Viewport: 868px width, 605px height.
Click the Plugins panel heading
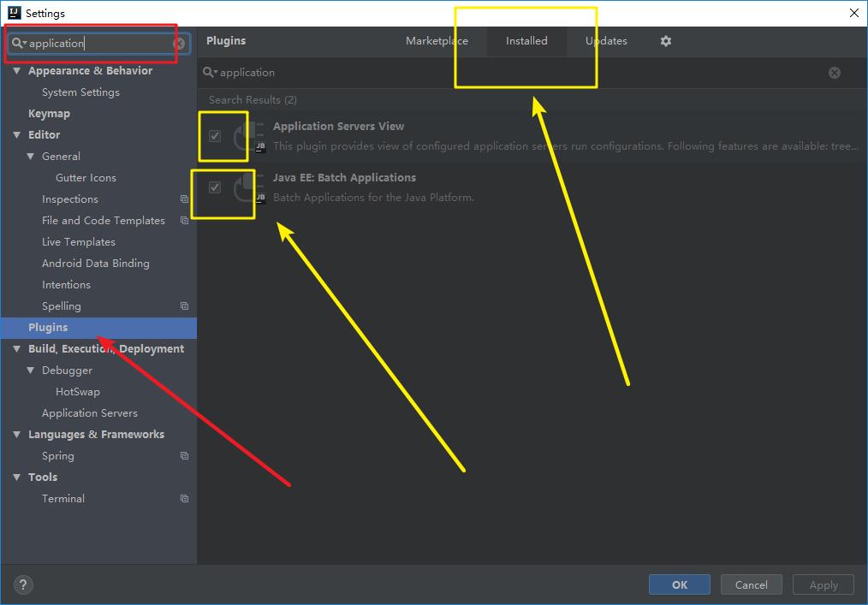tap(226, 41)
